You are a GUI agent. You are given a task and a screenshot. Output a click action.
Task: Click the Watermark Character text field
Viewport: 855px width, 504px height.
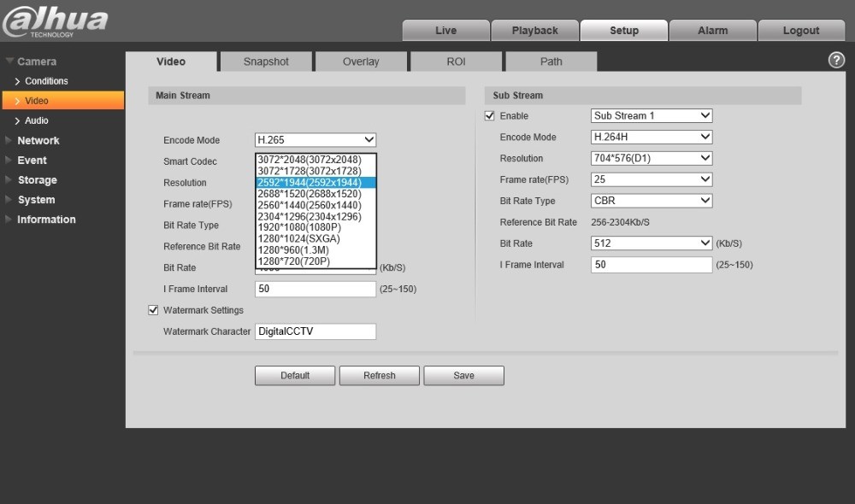pos(315,331)
